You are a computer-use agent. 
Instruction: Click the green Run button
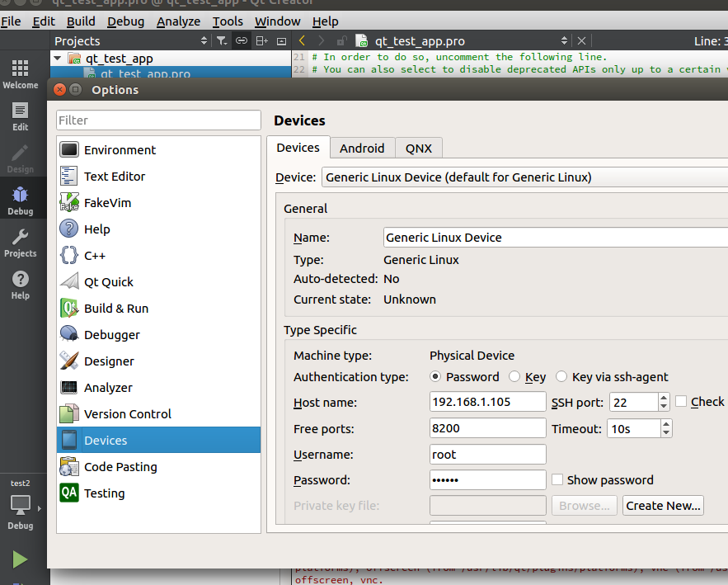click(20, 559)
